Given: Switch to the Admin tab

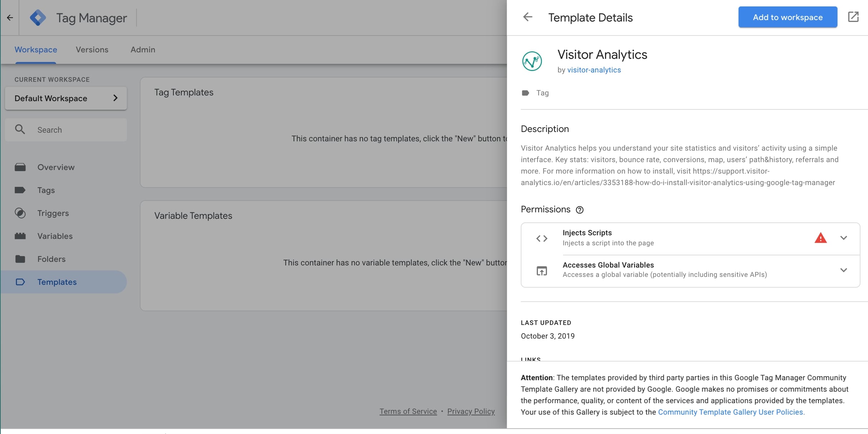Looking at the screenshot, I should (x=143, y=49).
